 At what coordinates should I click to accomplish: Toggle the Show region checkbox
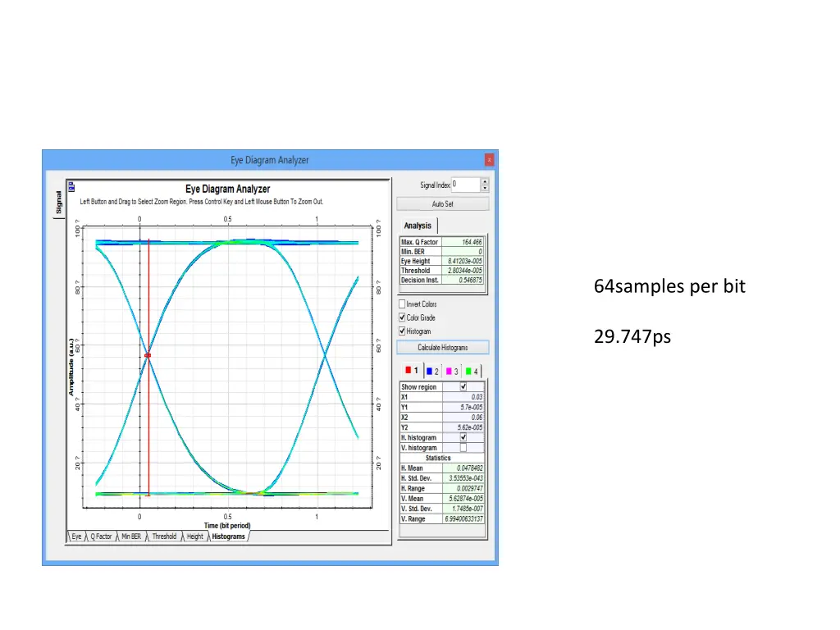click(x=463, y=387)
